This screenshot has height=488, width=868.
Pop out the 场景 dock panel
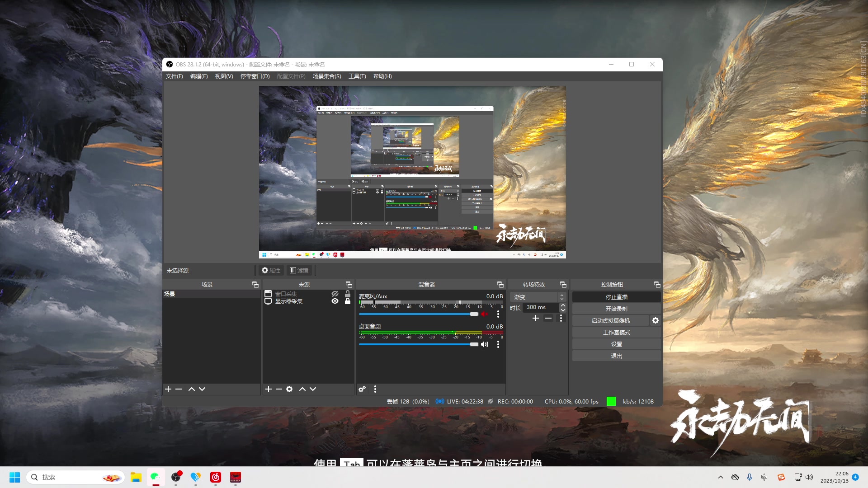point(255,284)
